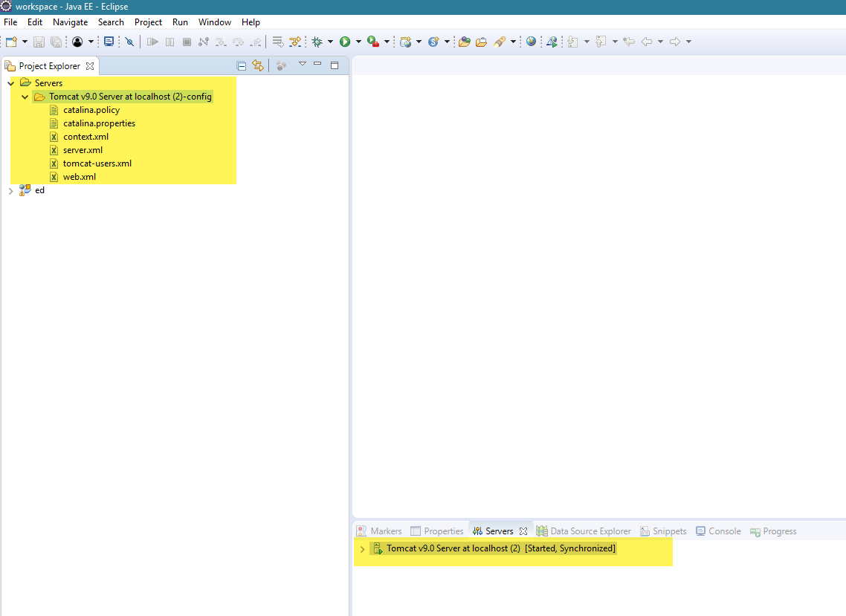Viewport: 846px width, 616px height.
Task: Open the Help menu
Action: click(251, 22)
